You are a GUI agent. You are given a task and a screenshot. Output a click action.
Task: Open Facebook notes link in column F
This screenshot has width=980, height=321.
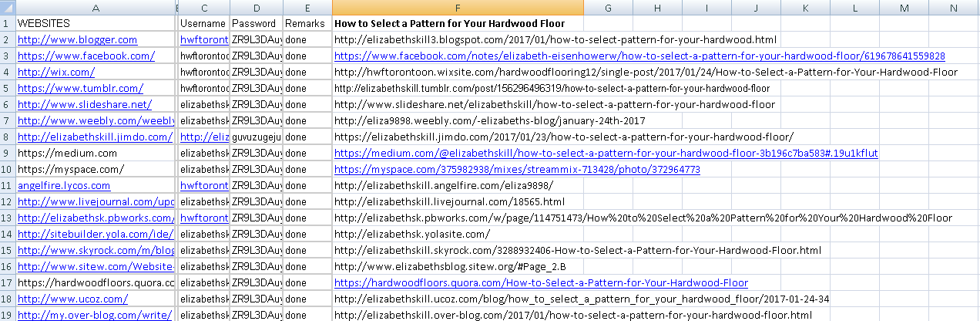coord(639,56)
